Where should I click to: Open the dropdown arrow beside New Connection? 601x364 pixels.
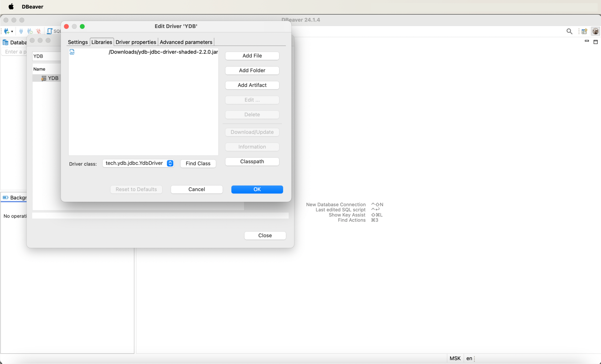[12, 32]
